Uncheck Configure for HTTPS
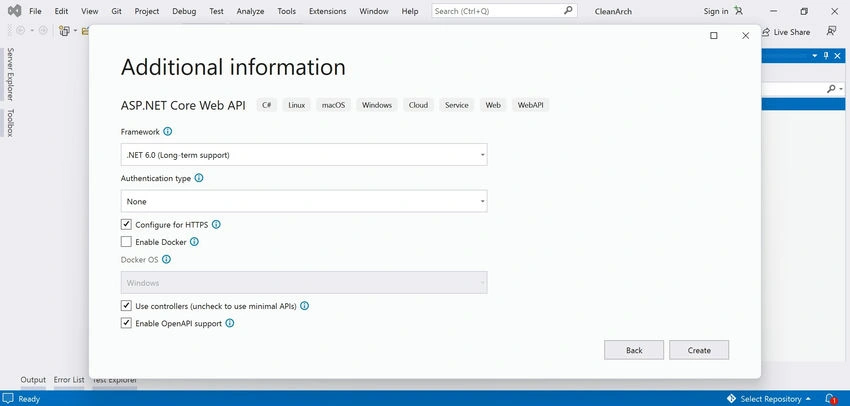 point(126,224)
